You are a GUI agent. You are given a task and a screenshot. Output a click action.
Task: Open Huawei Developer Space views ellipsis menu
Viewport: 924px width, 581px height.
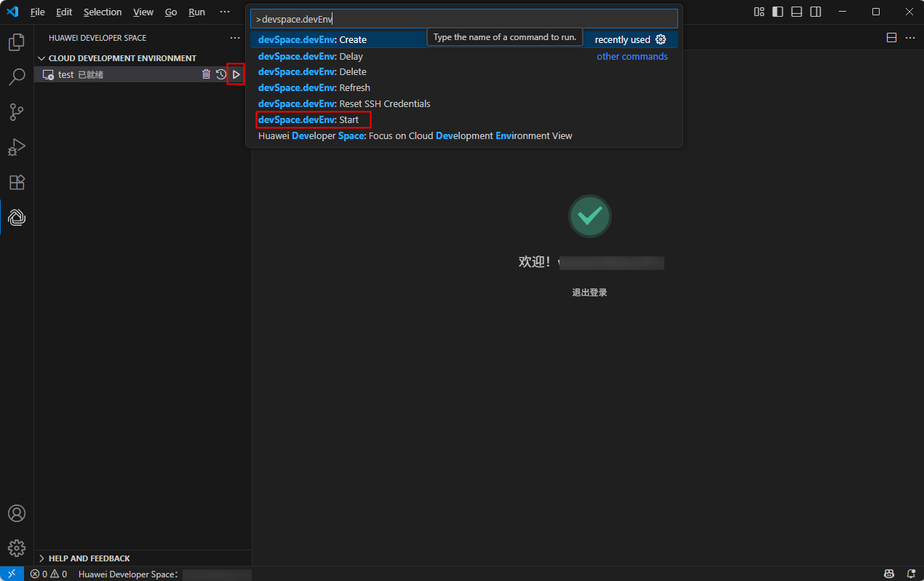coord(234,38)
